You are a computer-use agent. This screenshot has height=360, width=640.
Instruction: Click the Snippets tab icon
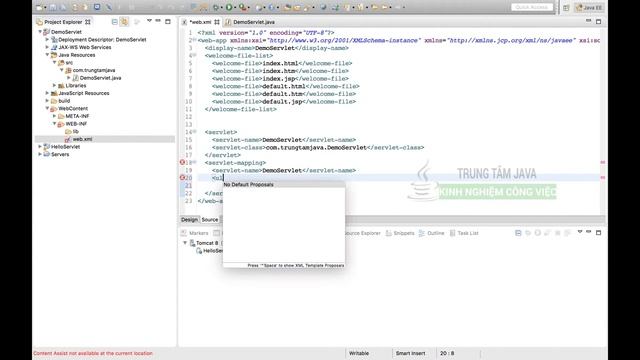tap(389, 233)
